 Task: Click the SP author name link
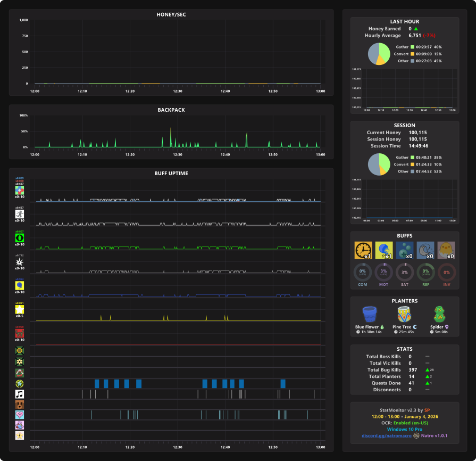(427, 410)
